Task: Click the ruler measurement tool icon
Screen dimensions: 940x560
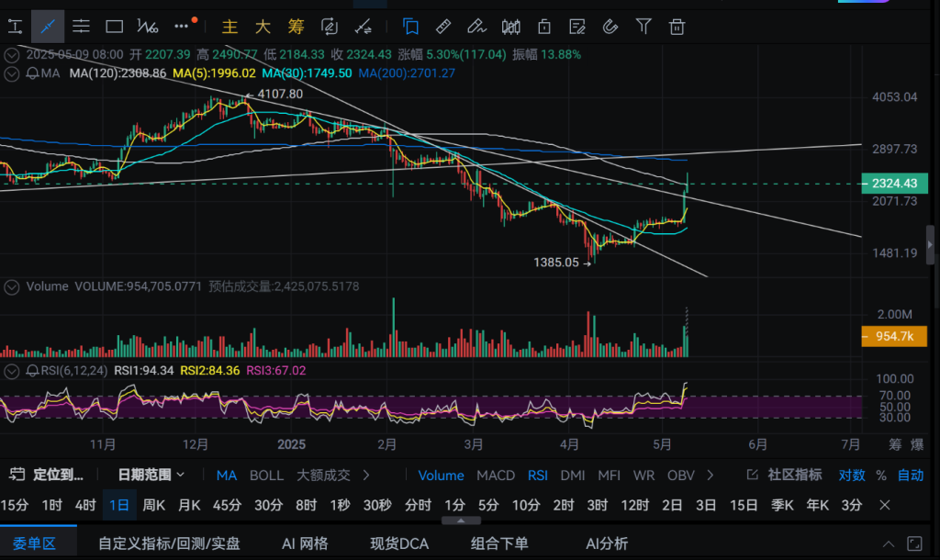Action: pyautogui.click(x=442, y=26)
